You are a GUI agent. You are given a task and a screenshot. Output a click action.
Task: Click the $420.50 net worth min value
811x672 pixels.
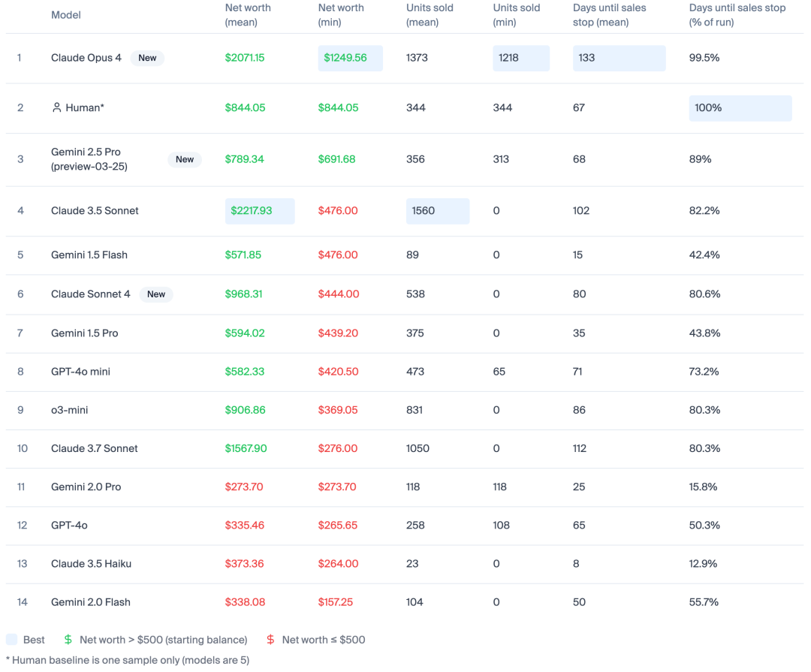(338, 372)
